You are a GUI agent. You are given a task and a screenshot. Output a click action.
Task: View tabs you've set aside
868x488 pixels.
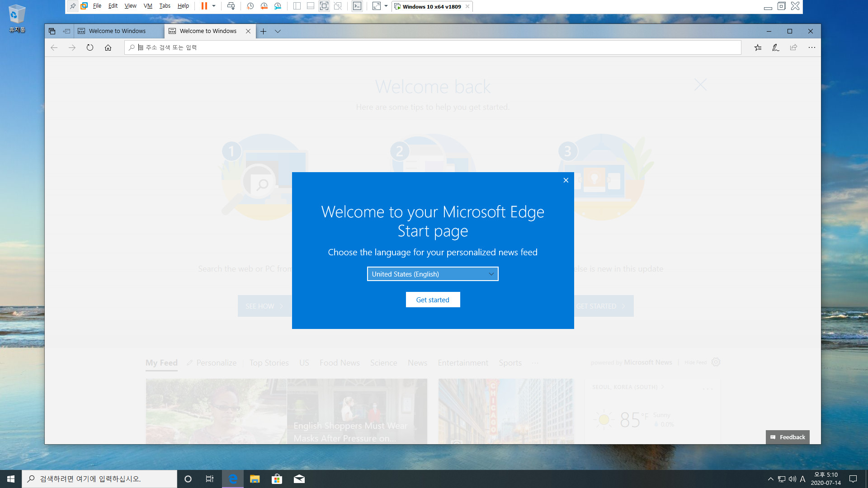[52, 31]
